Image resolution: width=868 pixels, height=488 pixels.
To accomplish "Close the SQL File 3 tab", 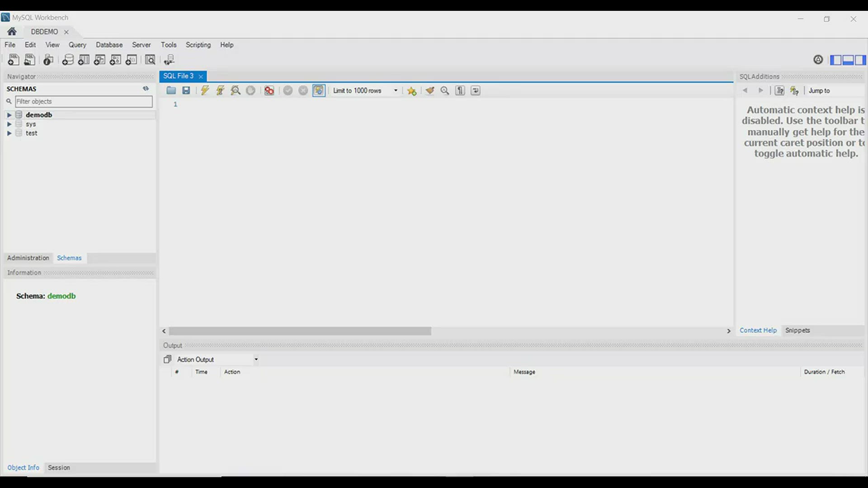I will (201, 76).
